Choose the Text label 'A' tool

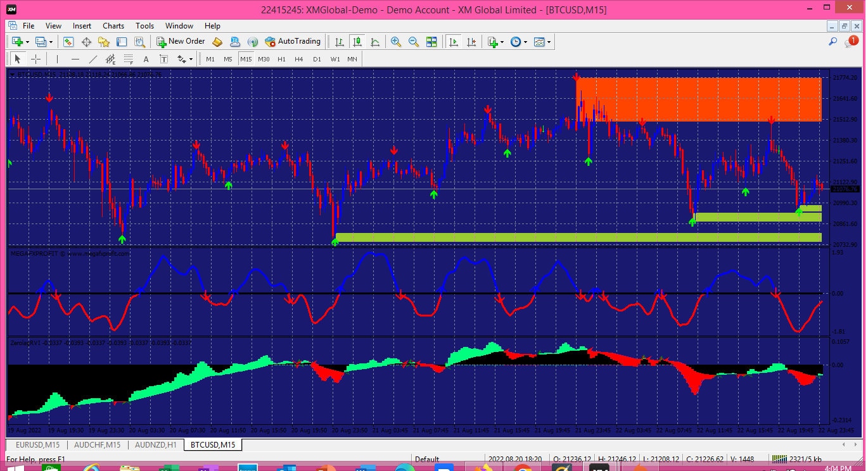146,59
